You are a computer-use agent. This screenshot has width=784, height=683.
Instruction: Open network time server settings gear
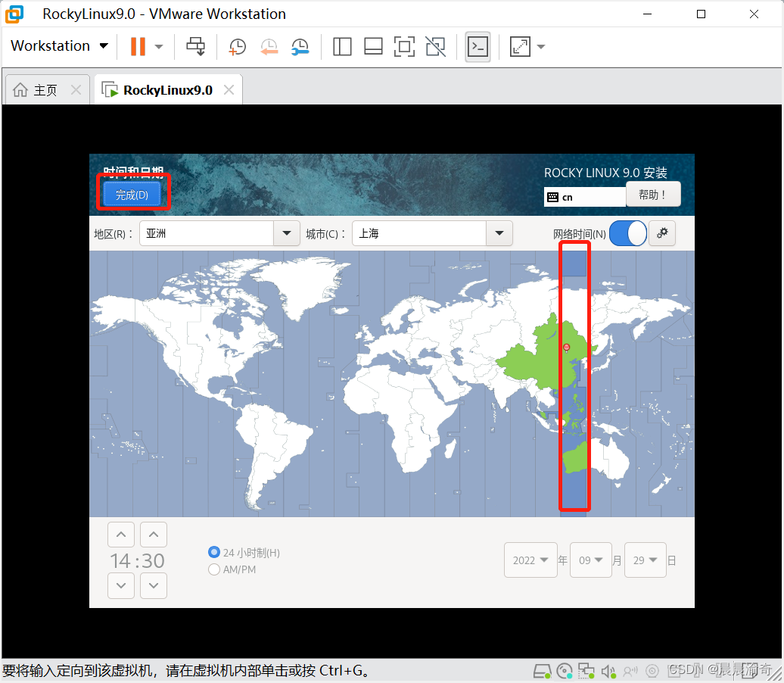click(662, 233)
